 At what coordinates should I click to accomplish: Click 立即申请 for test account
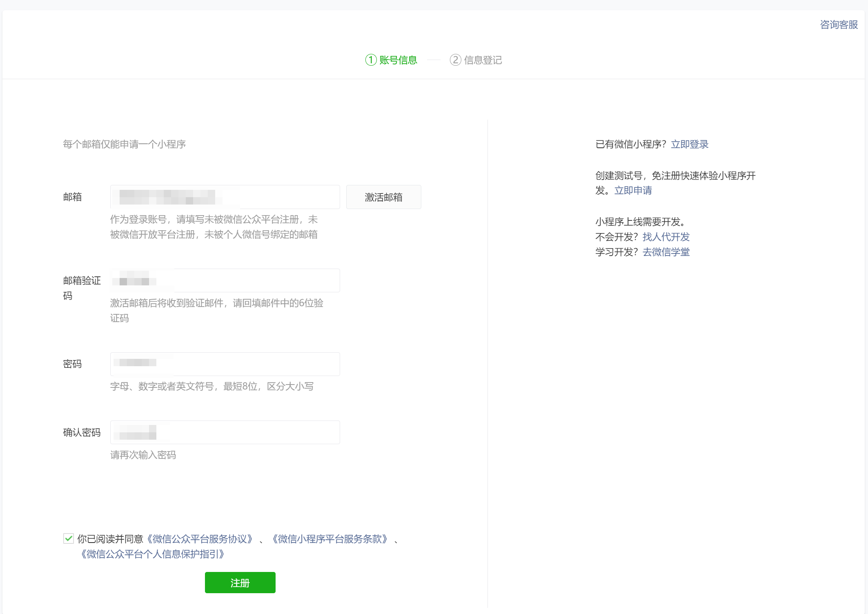[633, 190]
